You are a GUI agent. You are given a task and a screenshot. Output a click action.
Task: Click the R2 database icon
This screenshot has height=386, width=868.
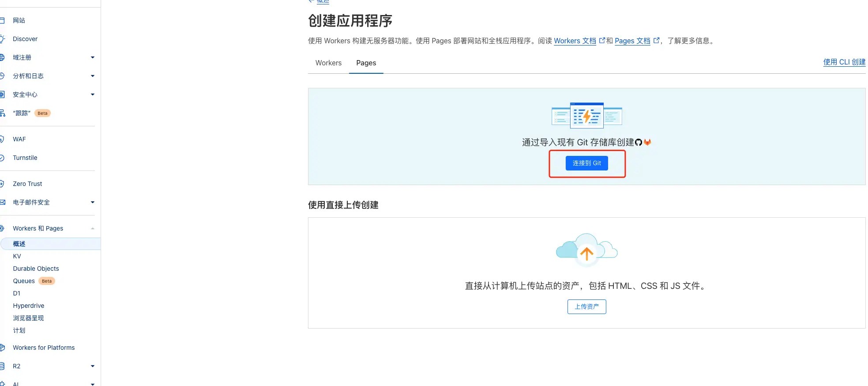2,366
